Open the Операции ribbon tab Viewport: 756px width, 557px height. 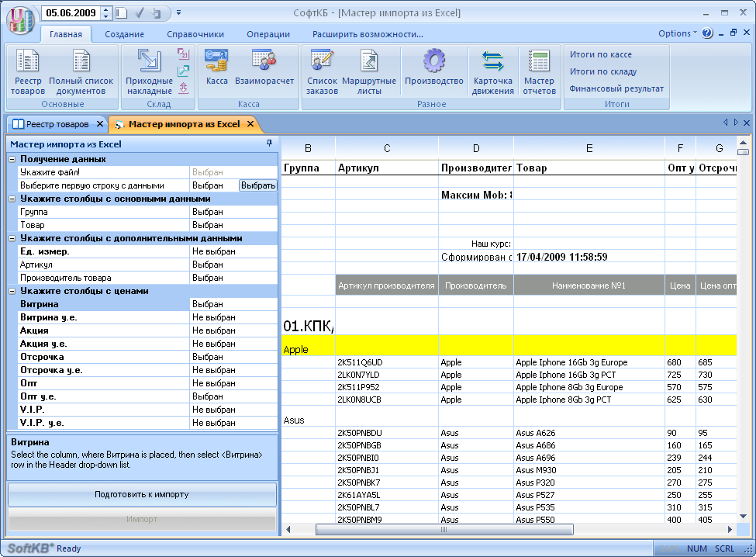point(268,34)
